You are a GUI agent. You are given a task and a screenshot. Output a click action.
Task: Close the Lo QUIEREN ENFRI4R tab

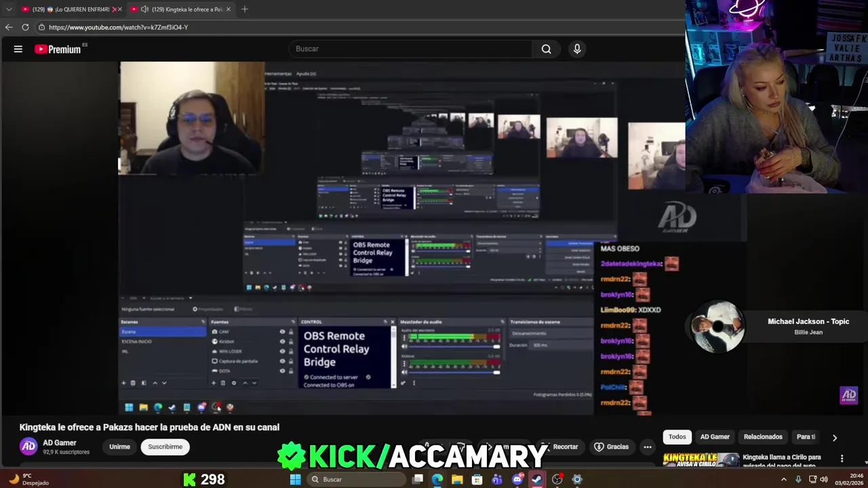120,9
